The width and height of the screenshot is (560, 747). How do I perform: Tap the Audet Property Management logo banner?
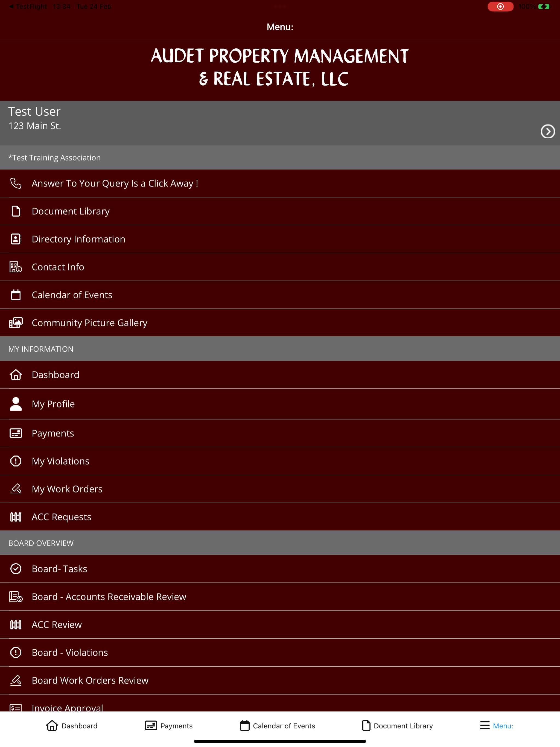coord(280,67)
